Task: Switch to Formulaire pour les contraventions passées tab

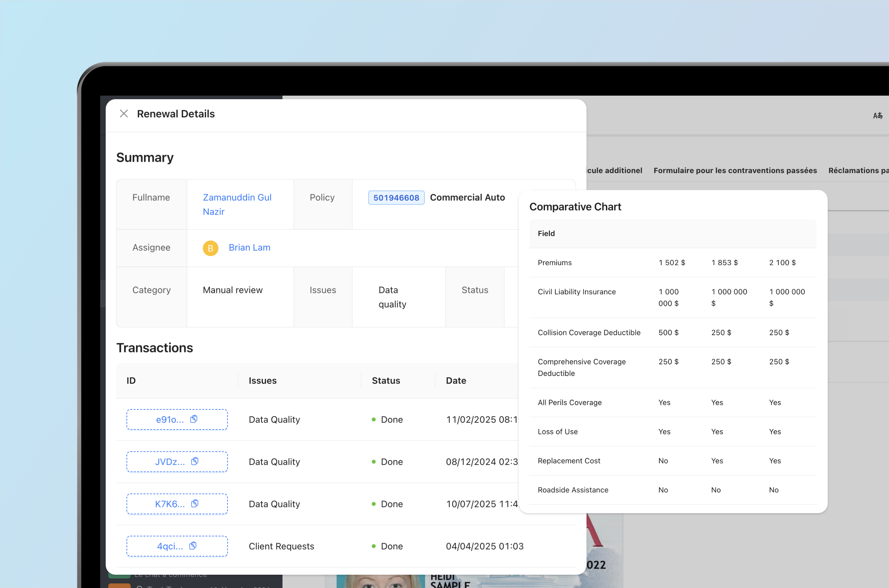Action: (735, 170)
